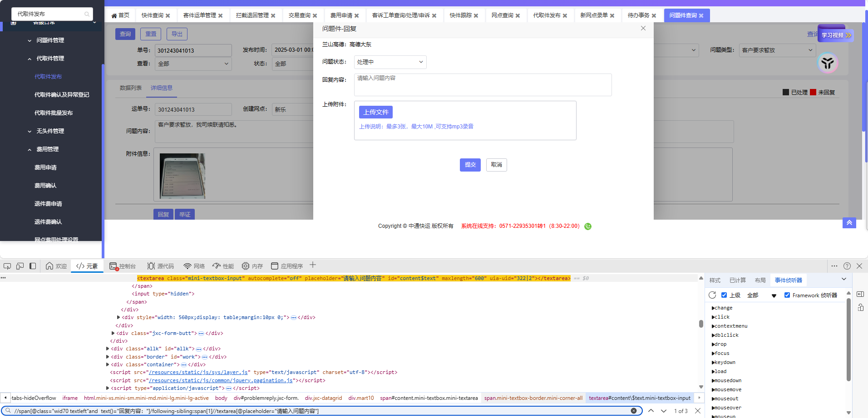The height and width of the screenshot is (418, 868).
Task: Open the 样式 styles tab
Action: pyautogui.click(x=715, y=280)
